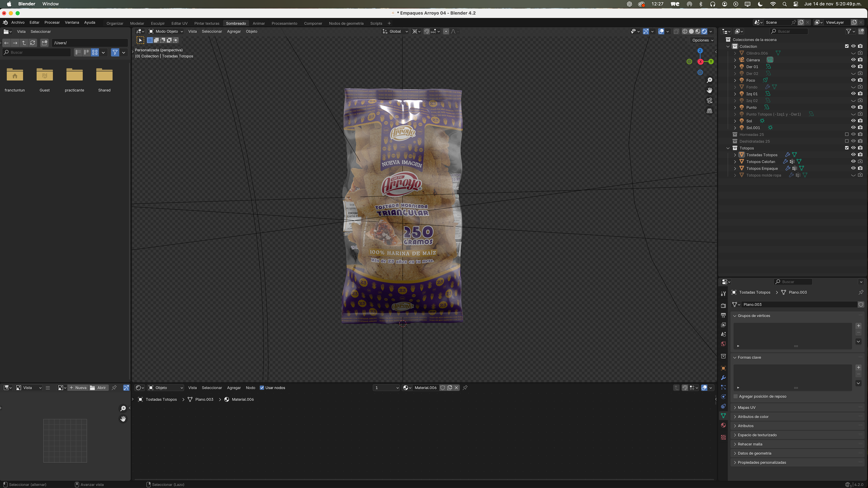Switch to Editar UV workspace tab
The height and width of the screenshot is (488, 868).
pyautogui.click(x=179, y=23)
